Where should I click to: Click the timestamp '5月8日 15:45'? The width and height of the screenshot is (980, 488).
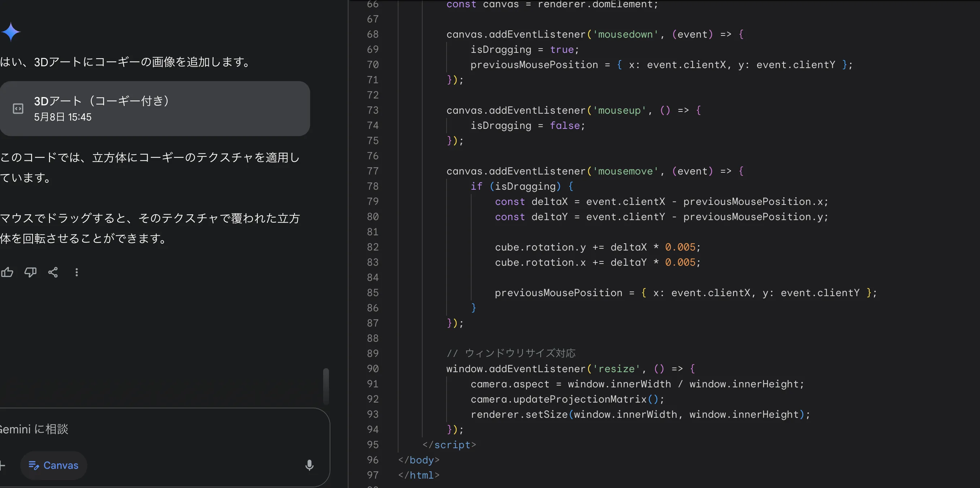tap(63, 117)
